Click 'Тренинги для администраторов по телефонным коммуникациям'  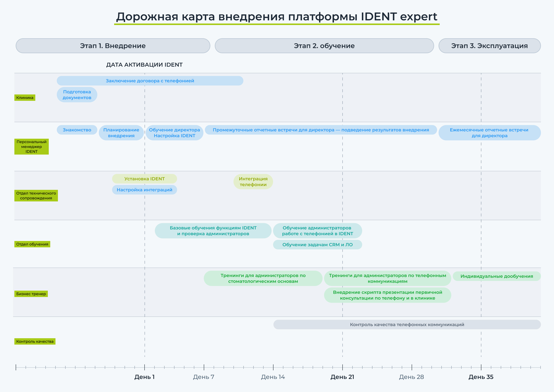[x=388, y=278]
